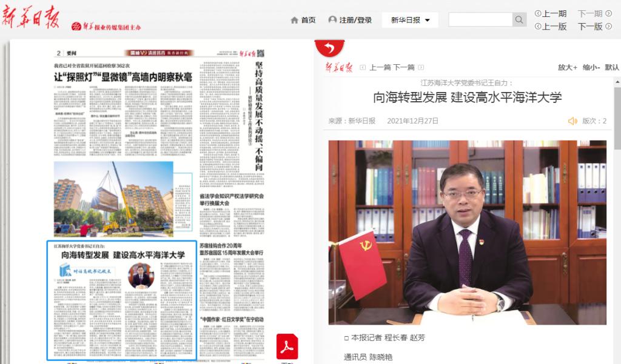Go to previous page 上一版
The width and height of the screenshot is (621, 364).
click(x=551, y=27)
